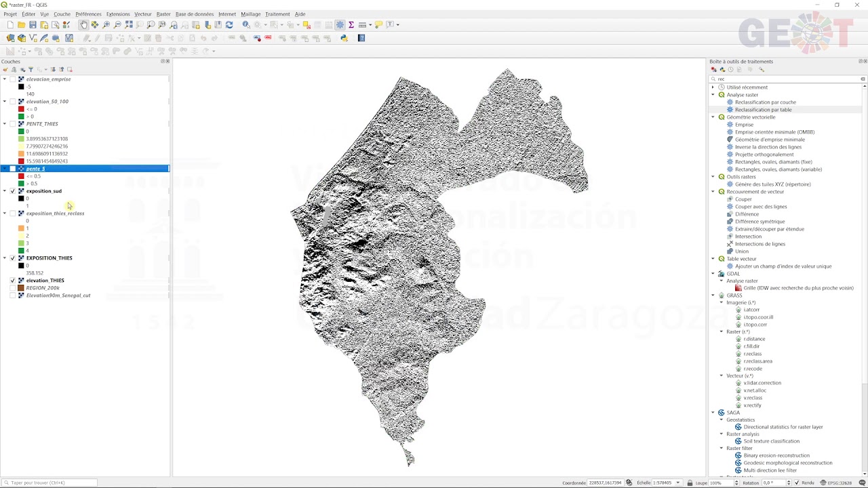Open the help contents icon
The width and height of the screenshot is (868, 488).
click(x=361, y=38)
